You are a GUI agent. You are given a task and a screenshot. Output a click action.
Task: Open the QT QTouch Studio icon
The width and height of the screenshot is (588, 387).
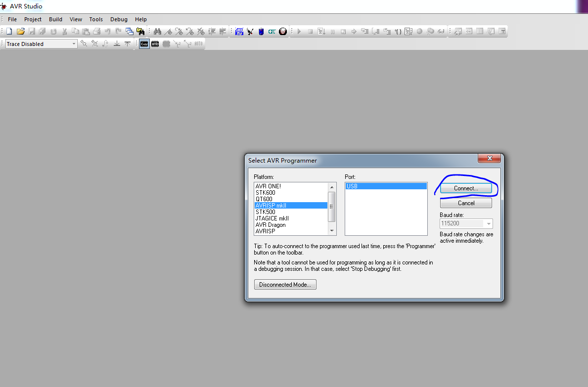(x=272, y=32)
